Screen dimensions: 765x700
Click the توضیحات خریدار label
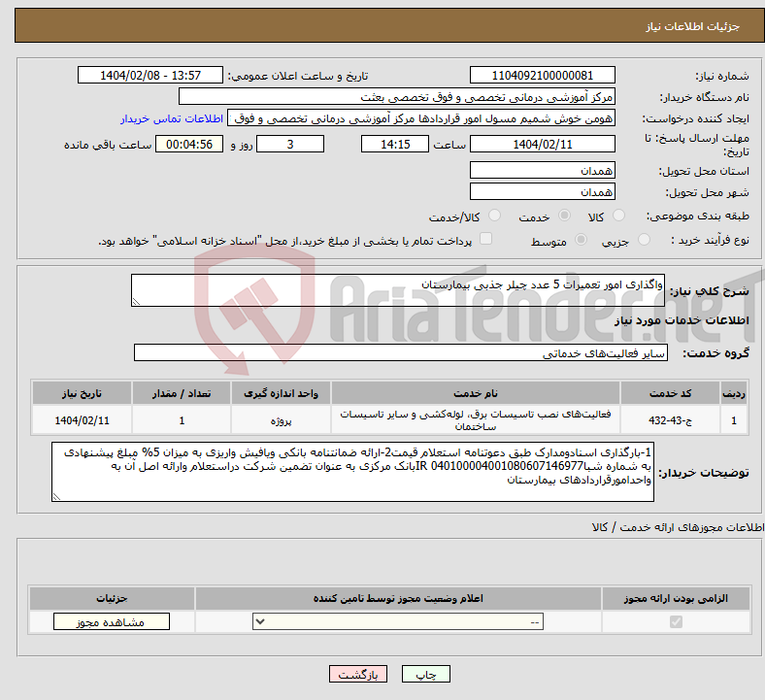click(704, 473)
